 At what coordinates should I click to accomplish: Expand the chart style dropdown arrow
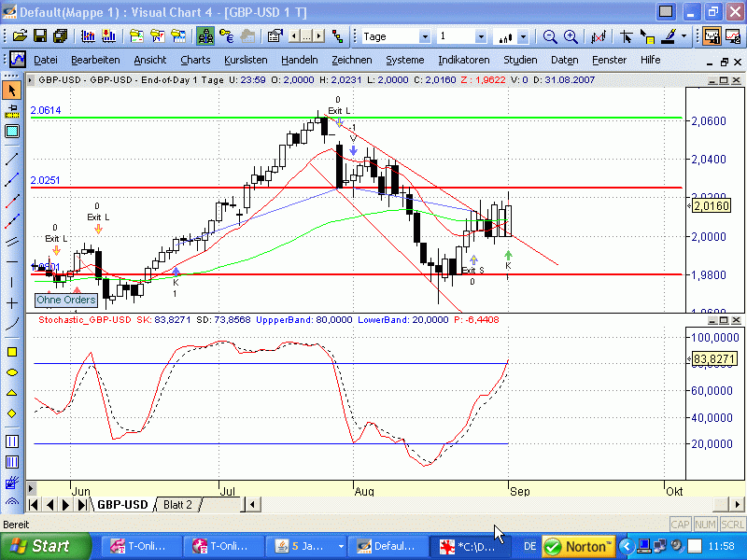(523, 36)
